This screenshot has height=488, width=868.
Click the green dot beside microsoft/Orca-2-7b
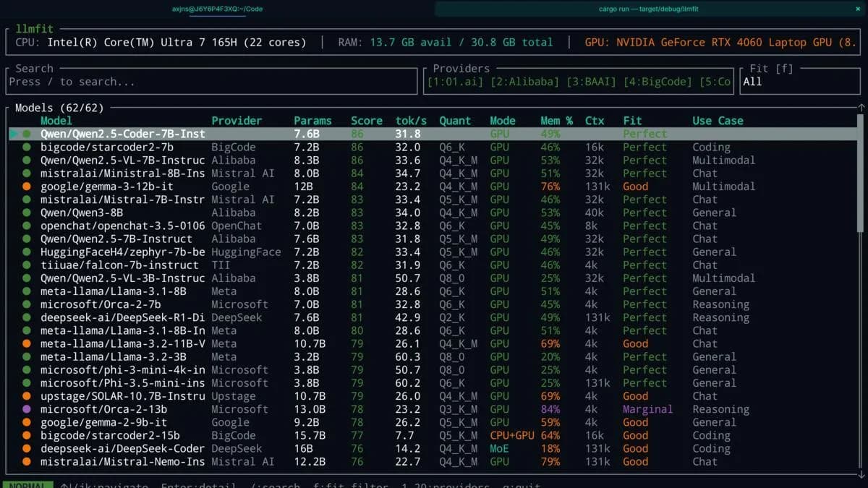27,304
